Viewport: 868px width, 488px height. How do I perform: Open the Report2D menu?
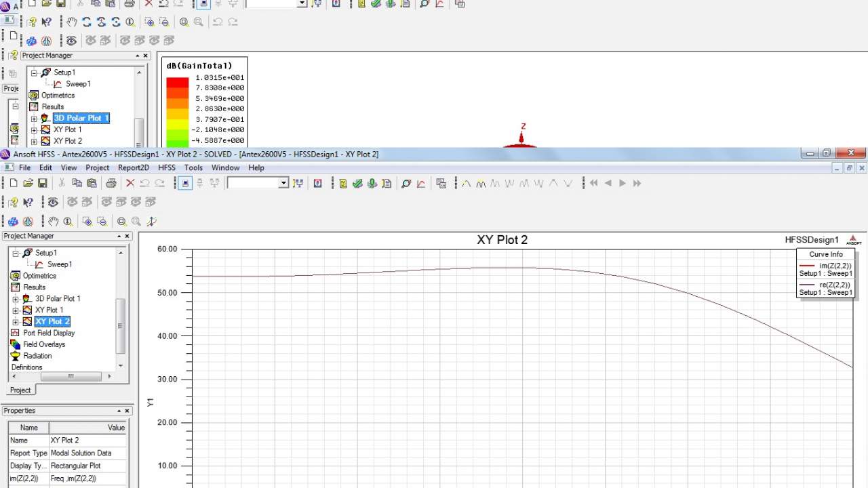pyautogui.click(x=134, y=167)
